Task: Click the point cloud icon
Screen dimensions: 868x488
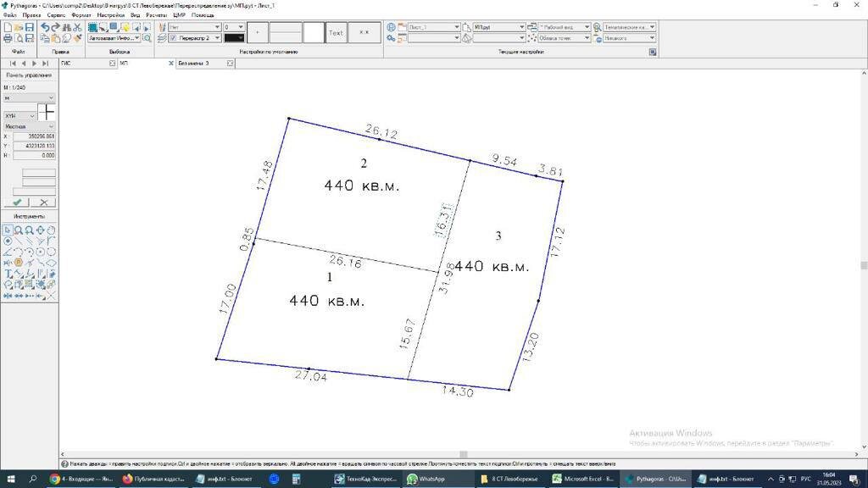Action: (x=532, y=38)
